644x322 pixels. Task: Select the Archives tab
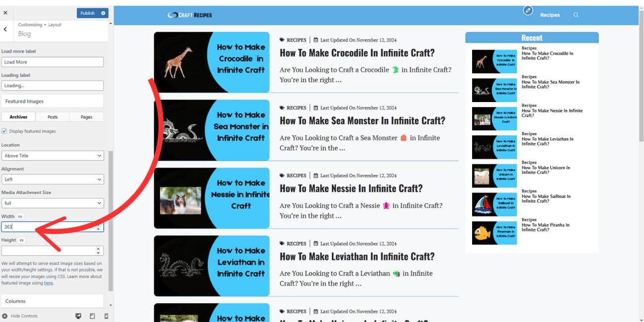[x=18, y=117]
